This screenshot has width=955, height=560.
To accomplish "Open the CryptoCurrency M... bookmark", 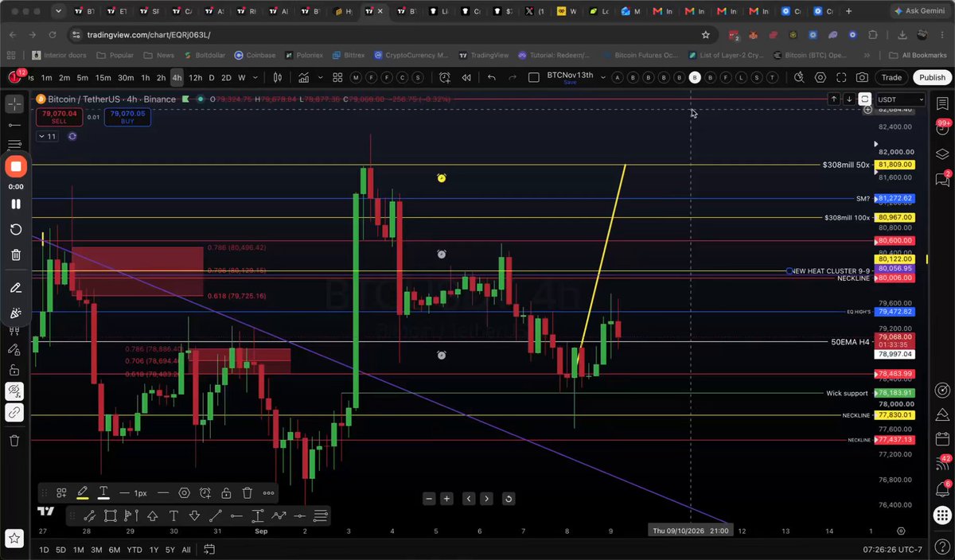I will [411, 55].
